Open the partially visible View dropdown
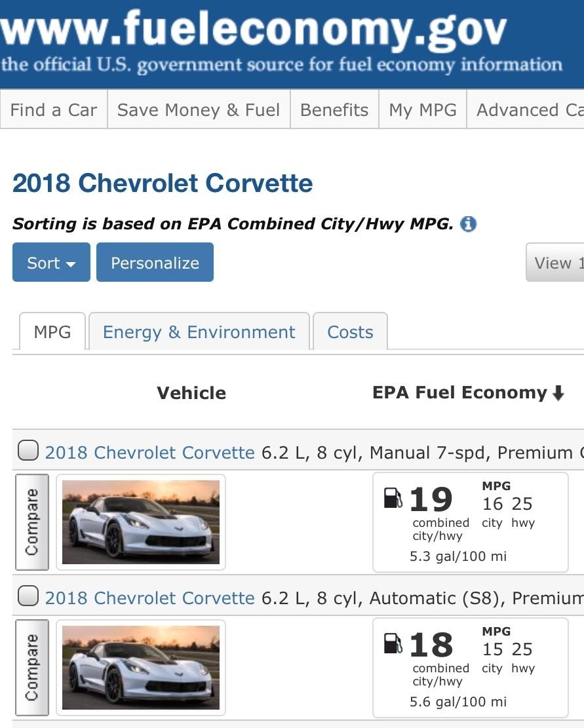The width and height of the screenshot is (584, 728). point(556,263)
